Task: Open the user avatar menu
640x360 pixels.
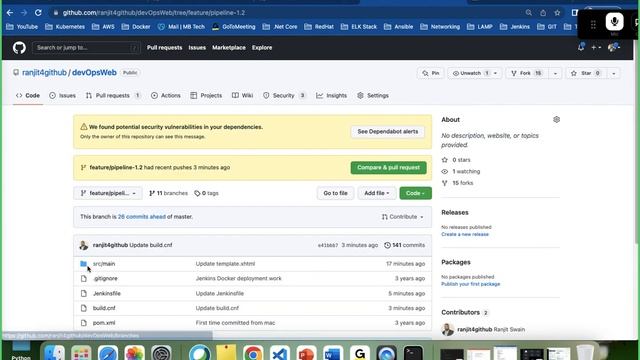Action: (613, 47)
